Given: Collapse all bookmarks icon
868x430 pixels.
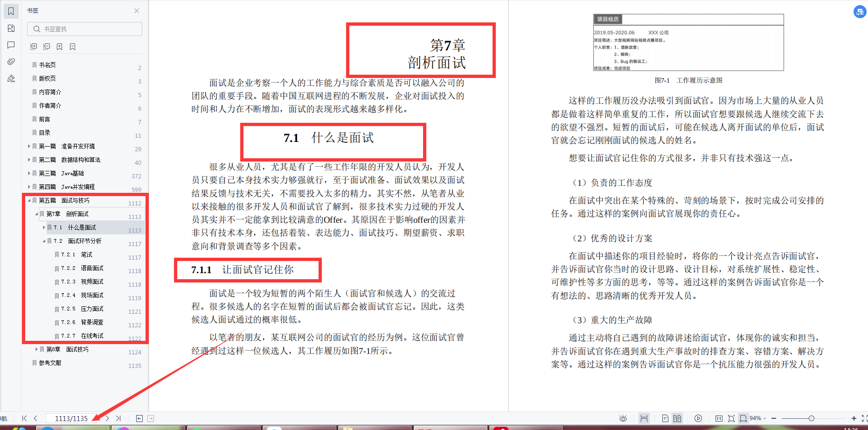Looking at the screenshot, I should point(47,47).
